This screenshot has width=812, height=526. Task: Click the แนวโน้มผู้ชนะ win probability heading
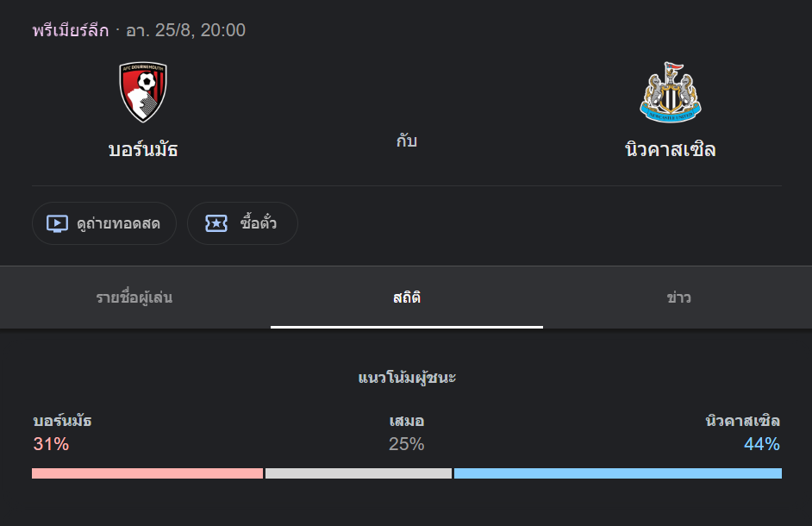tap(407, 378)
